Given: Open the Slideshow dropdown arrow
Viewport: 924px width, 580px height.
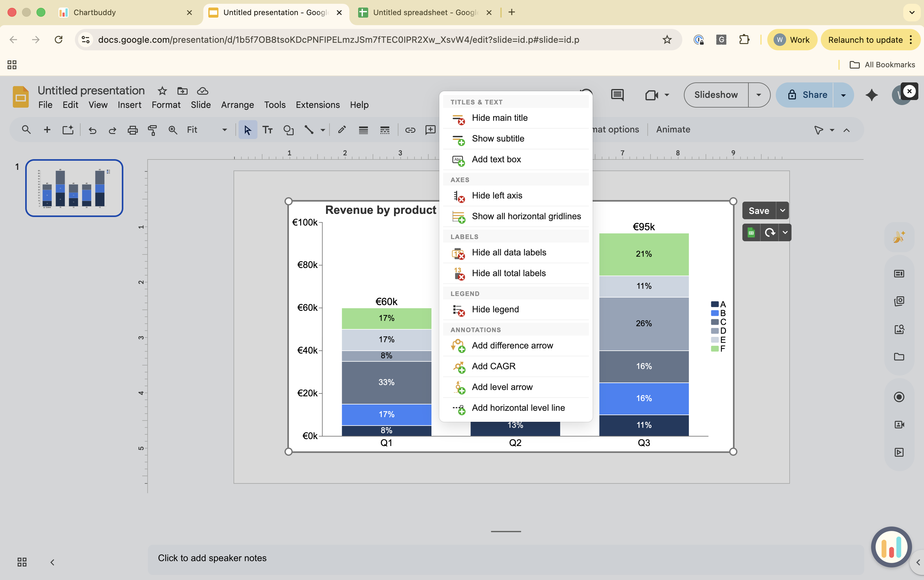Looking at the screenshot, I should [x=758, y=95].
